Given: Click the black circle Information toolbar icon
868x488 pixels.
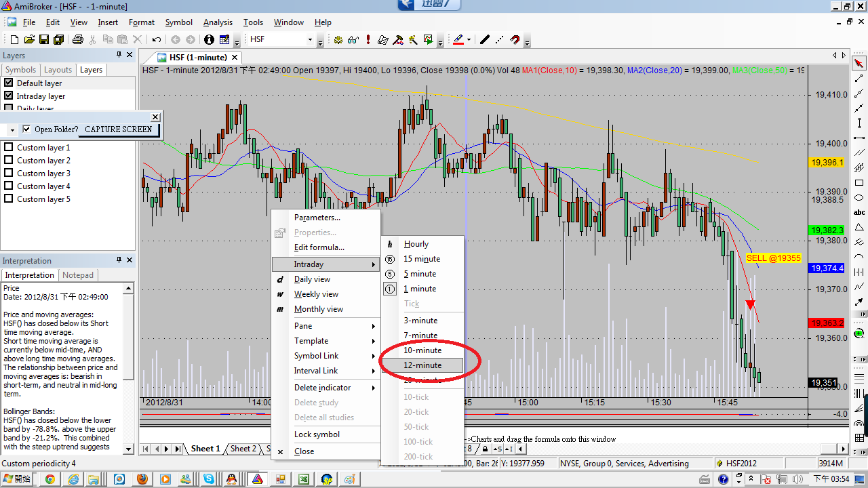Looking at the screenshot, I should coord(209,39).
